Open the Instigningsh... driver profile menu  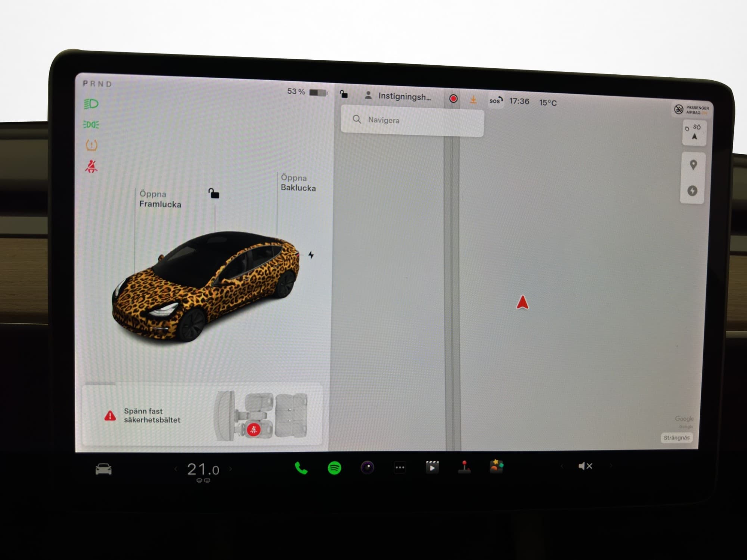tap(399, 96)
